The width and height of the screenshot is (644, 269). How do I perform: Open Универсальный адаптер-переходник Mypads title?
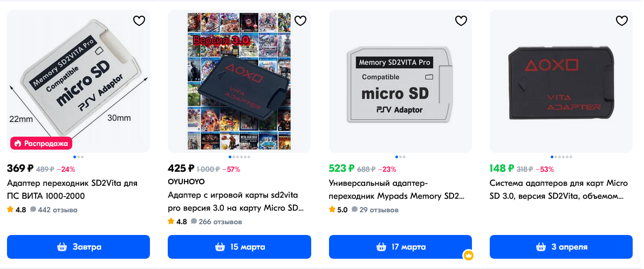(x=397, y=189)
